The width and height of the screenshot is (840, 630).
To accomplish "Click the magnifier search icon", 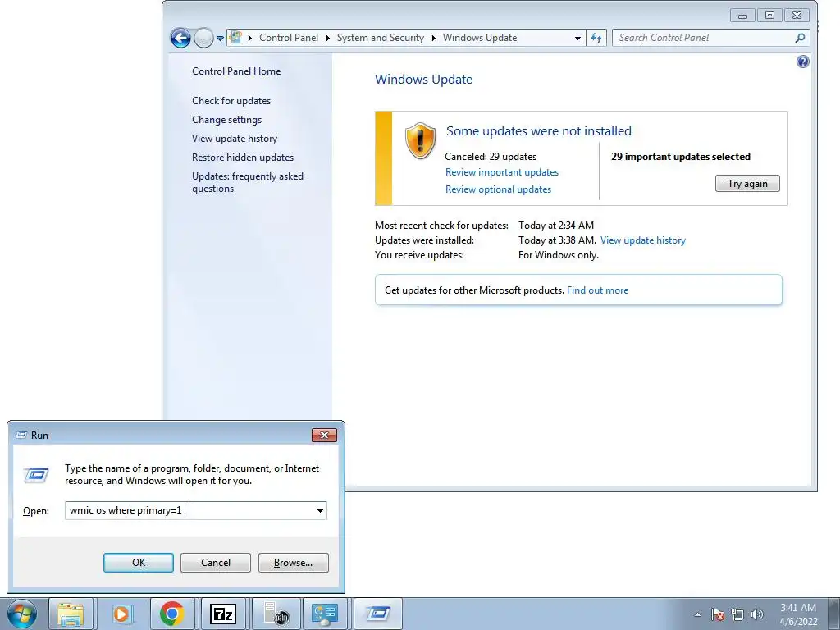I will (800, 38).
